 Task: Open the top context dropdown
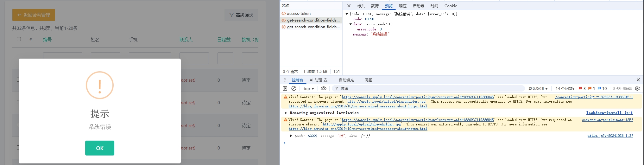[x=308, y=89]
